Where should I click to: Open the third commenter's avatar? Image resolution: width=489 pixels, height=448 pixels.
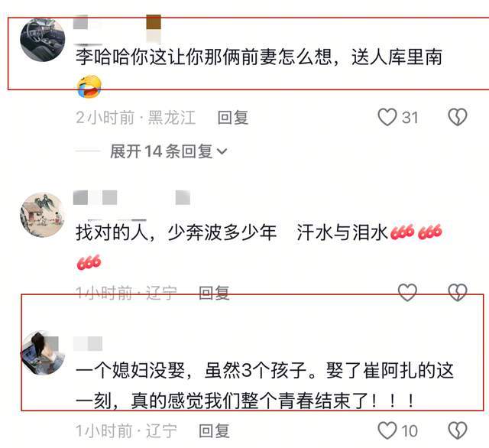tap(43, 353)
